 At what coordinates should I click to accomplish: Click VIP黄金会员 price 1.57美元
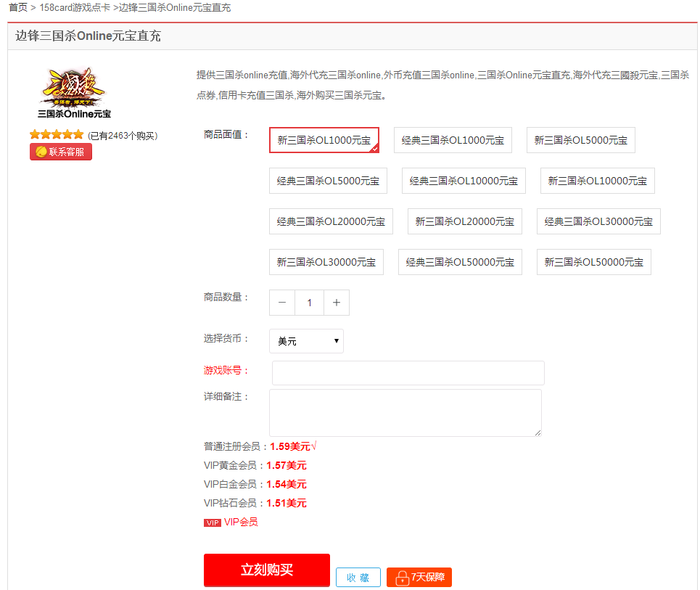coord(287,465)
